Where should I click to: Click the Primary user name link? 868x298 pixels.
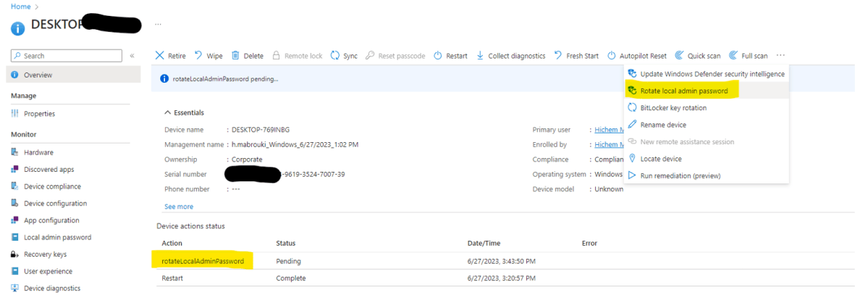609,130
